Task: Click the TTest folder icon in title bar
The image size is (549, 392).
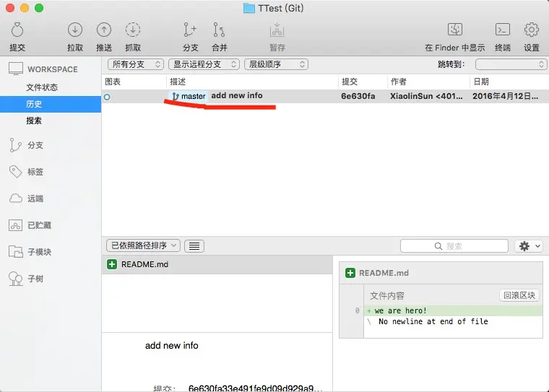Action: (x=249, y=8)
